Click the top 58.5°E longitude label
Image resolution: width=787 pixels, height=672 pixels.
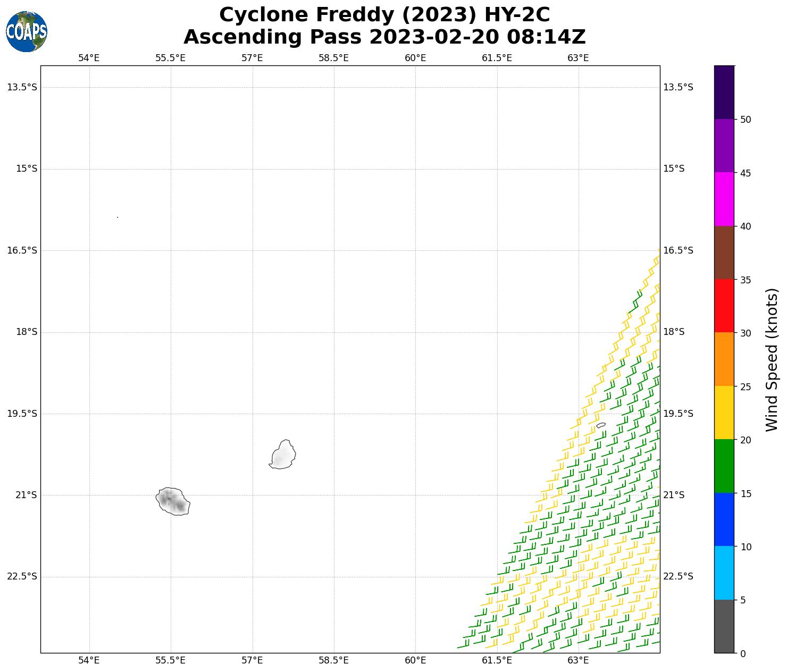(x=333, y=58)
